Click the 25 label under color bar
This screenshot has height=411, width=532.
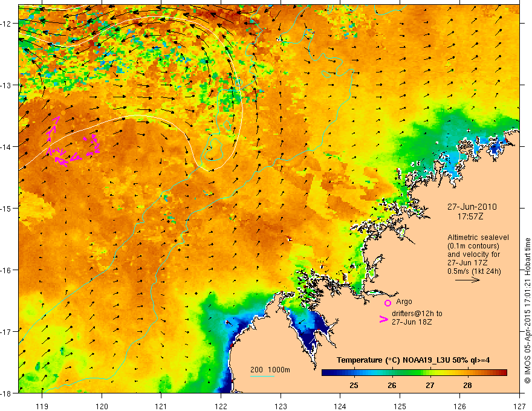point(354,385)
